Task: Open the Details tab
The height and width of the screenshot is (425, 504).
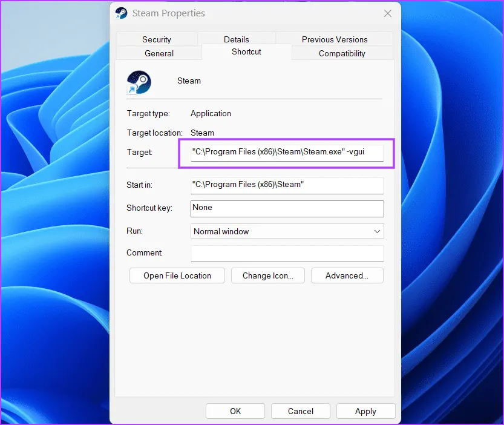Action: click(x=236, y=39)
